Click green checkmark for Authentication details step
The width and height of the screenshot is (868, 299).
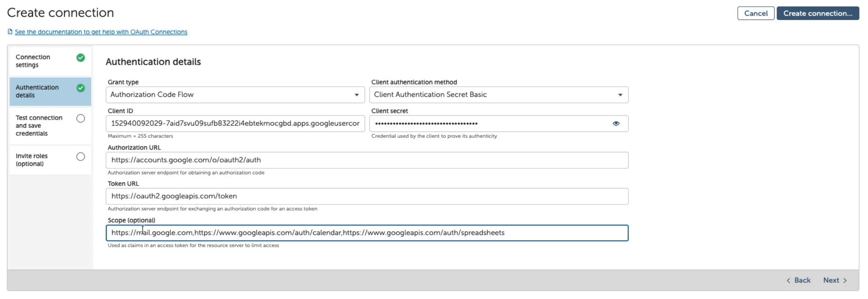point(80,88)
